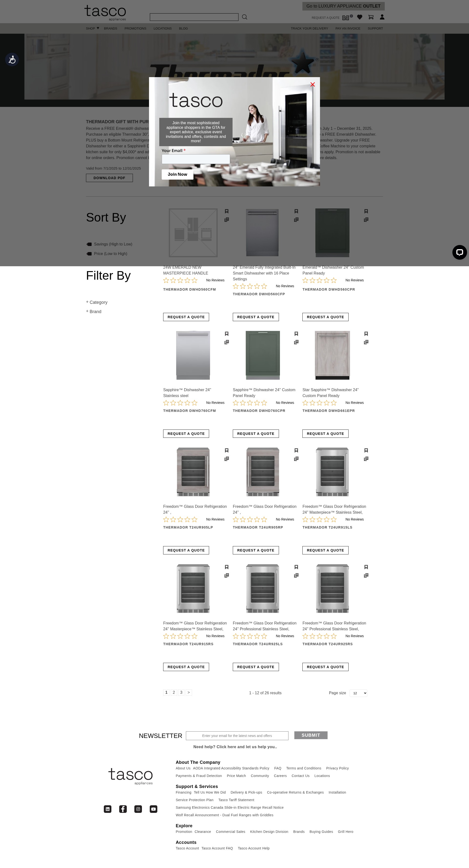Click the popup Your Email field

196,159
